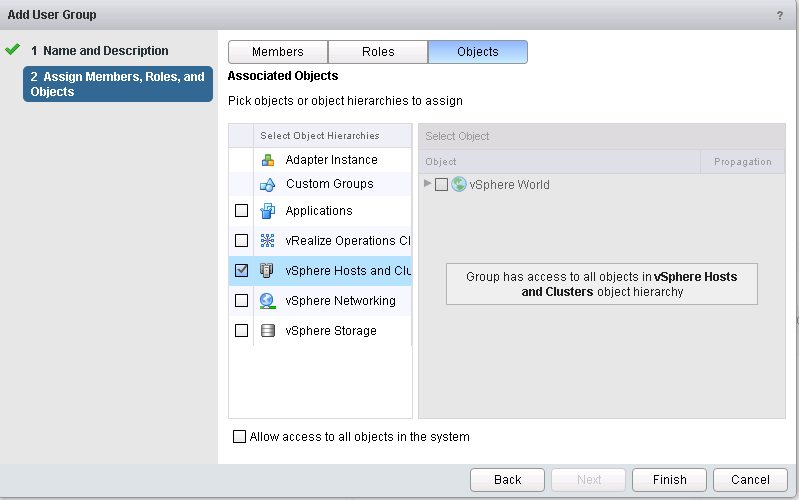Check the vSphere Networking checkbox
This screenshot has height=500, width=799.
pos(242,300)
